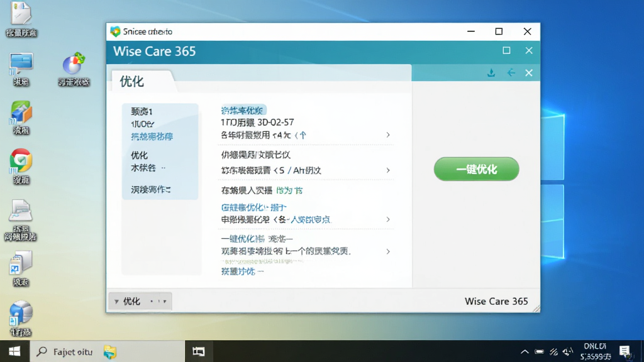Viewport: 644px width, 362px height.
Task: Click the Task View taskbar icon
Action: coord(199,351)
